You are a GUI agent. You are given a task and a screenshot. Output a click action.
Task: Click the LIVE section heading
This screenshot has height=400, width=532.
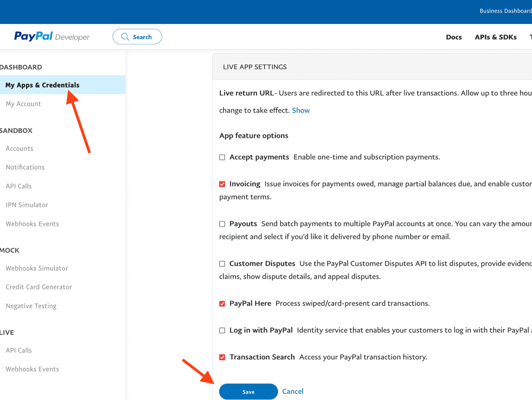click(x=7, y=332)
